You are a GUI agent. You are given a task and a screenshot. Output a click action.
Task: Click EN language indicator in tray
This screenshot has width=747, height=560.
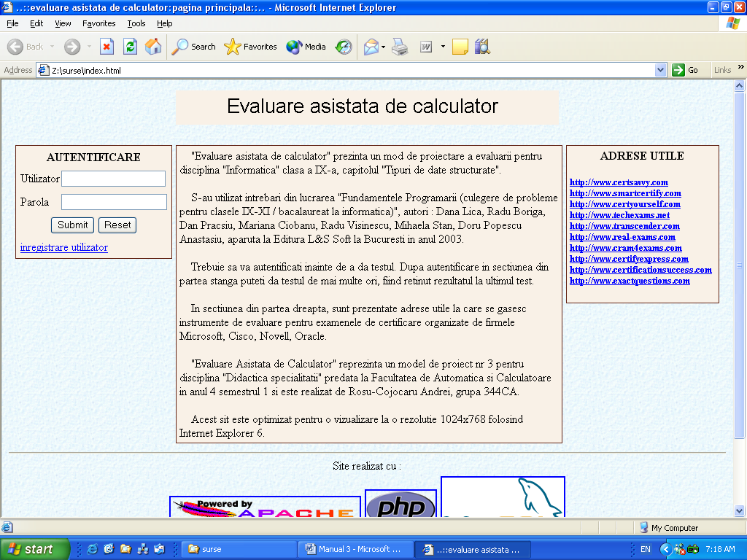[646, 549]
